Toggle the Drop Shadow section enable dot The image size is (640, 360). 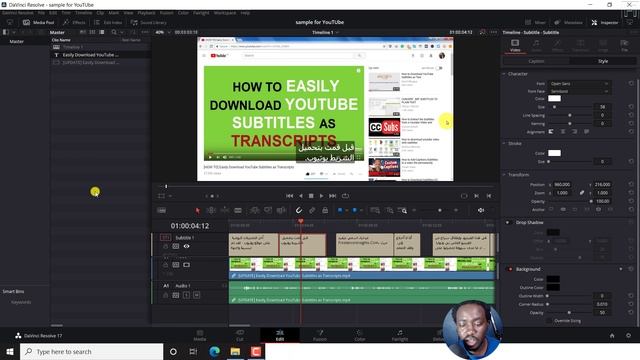click(508, 222)
